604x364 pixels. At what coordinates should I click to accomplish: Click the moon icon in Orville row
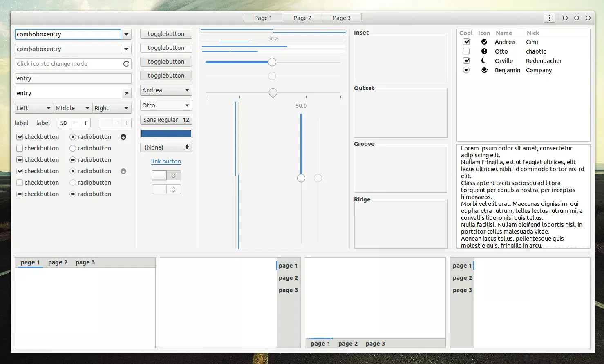[484, 61]
